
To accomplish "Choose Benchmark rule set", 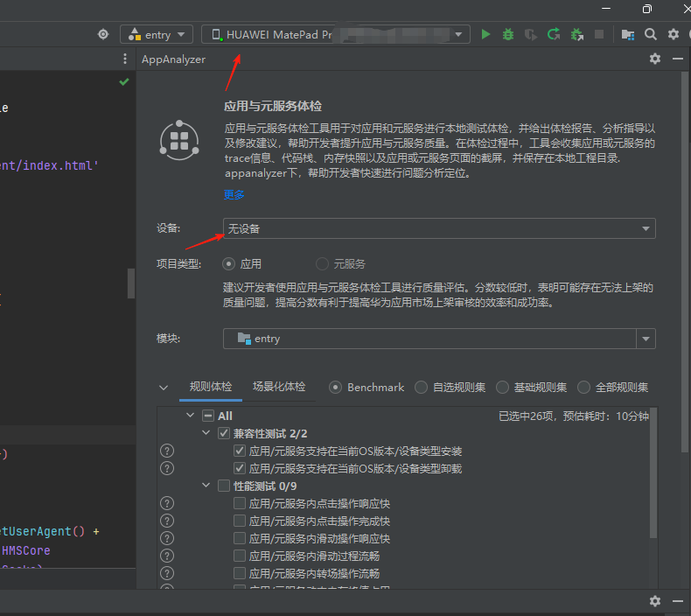I will click(x=335, y=388).
